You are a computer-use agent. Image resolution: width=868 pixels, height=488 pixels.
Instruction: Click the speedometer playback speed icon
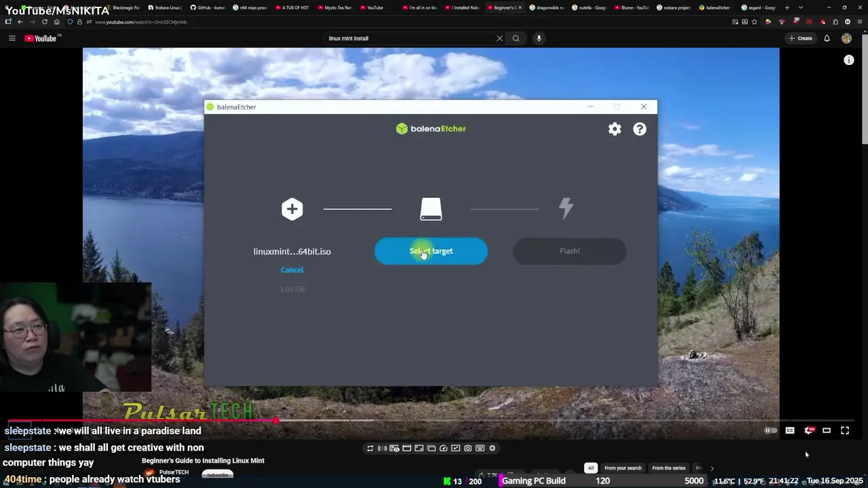tap(443, 448)
